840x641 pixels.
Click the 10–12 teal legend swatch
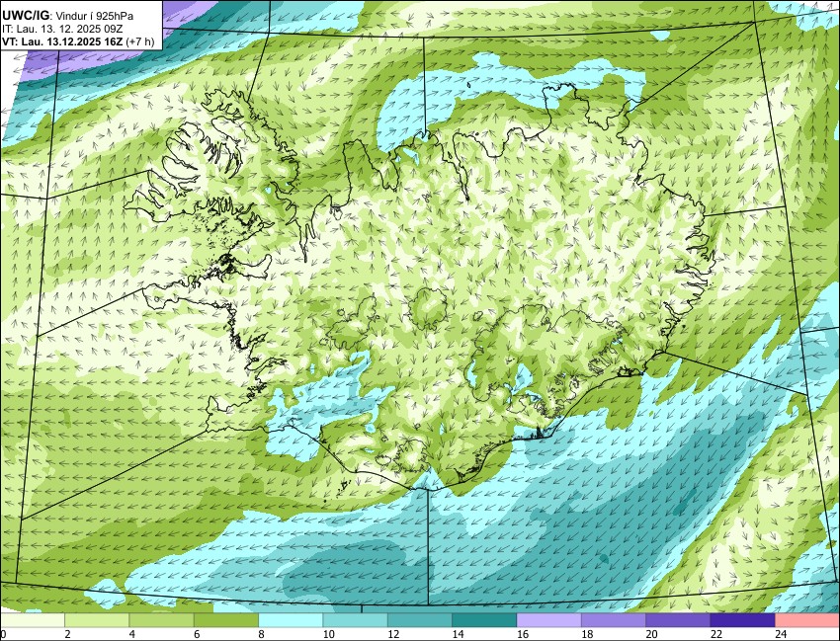[355, 620]
